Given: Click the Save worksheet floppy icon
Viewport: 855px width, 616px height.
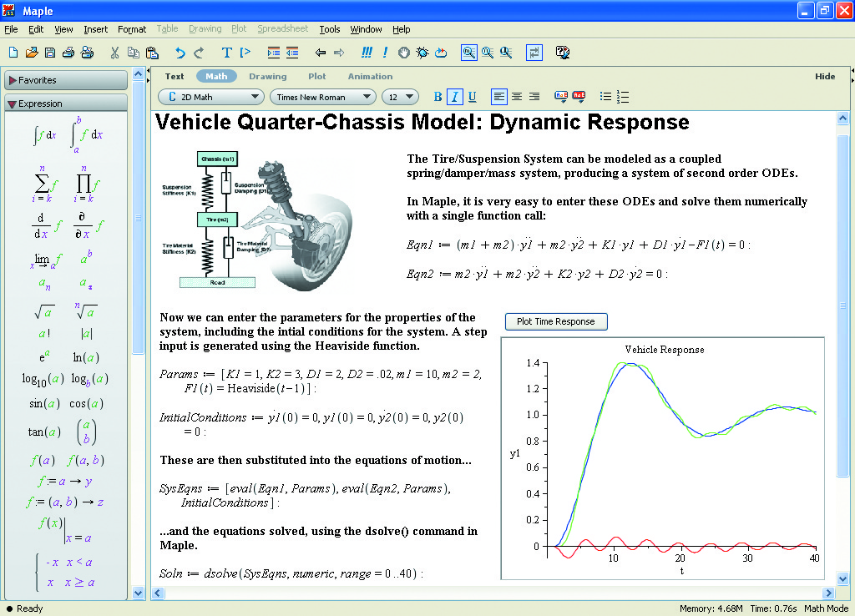Looking at the screenshot, I should click(50, 53).
